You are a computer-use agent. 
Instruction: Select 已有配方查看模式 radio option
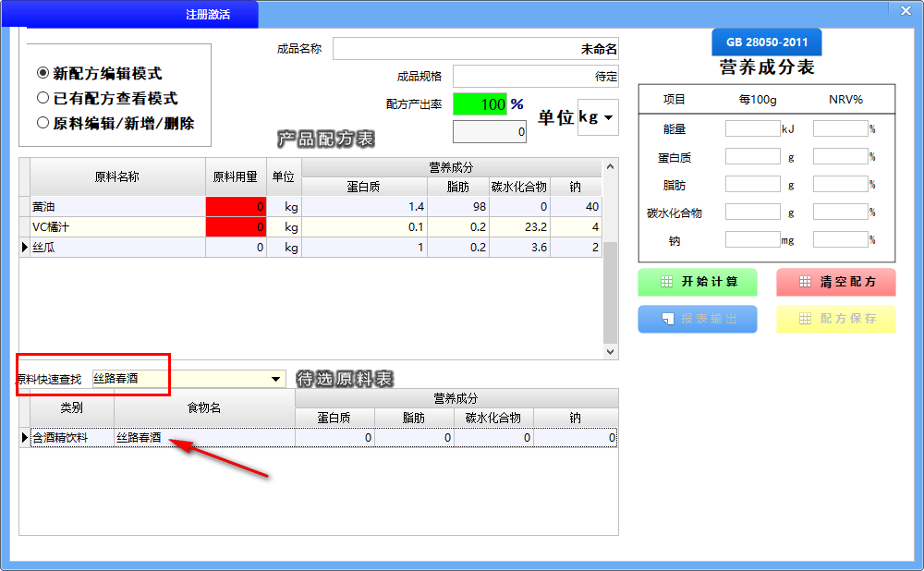(43, 98)
